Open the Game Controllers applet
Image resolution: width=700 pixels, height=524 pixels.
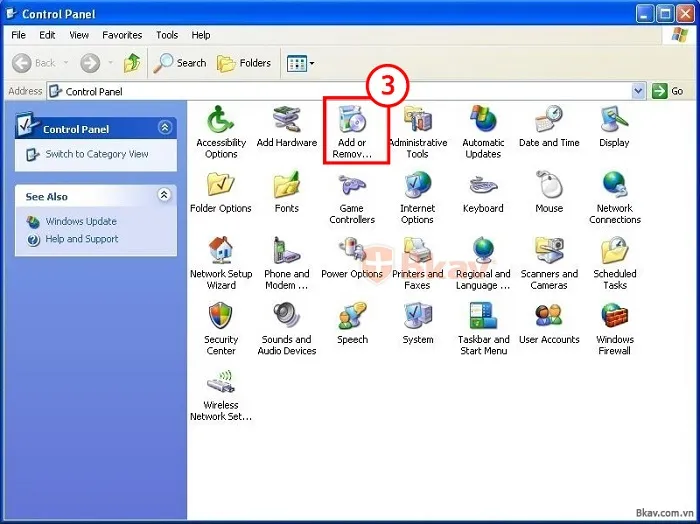pyautogui.click(x=351, y=188)
